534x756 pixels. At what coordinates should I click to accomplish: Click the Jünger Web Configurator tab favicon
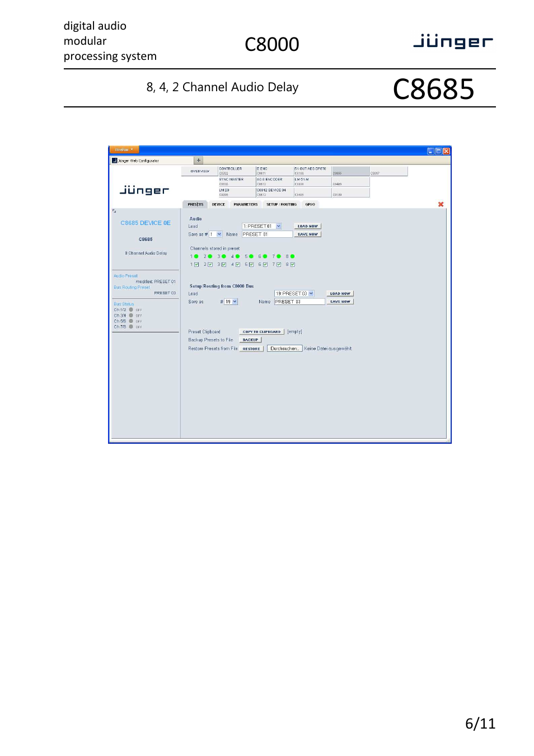[115, 161]
